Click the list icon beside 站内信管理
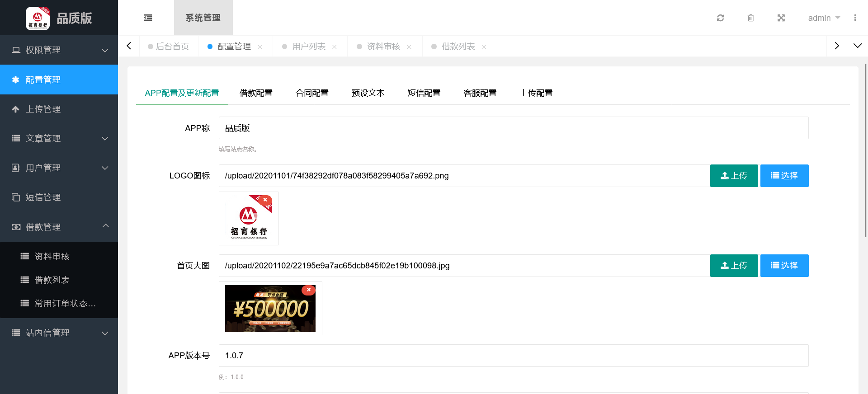This screenshot has width=868, height=394. tap(16, 333)
